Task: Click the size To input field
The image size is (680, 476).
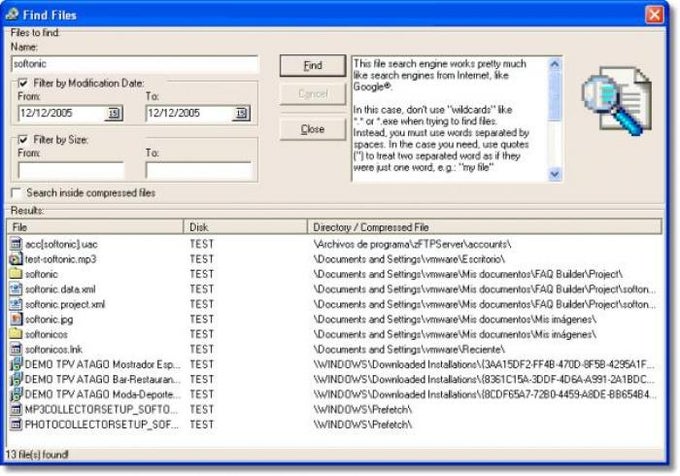Action: (x=198, y=170)
